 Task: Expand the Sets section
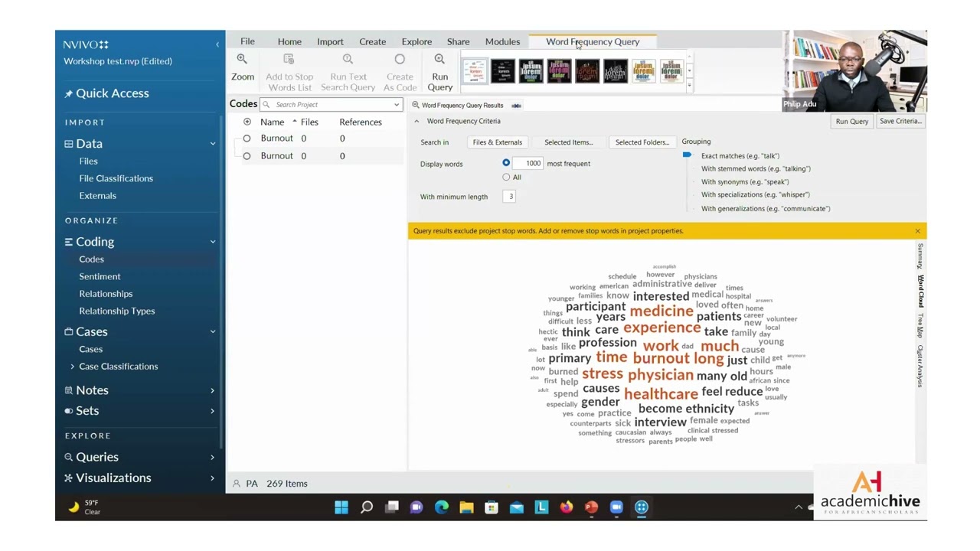pyautogui.click(x=213, y=411)
